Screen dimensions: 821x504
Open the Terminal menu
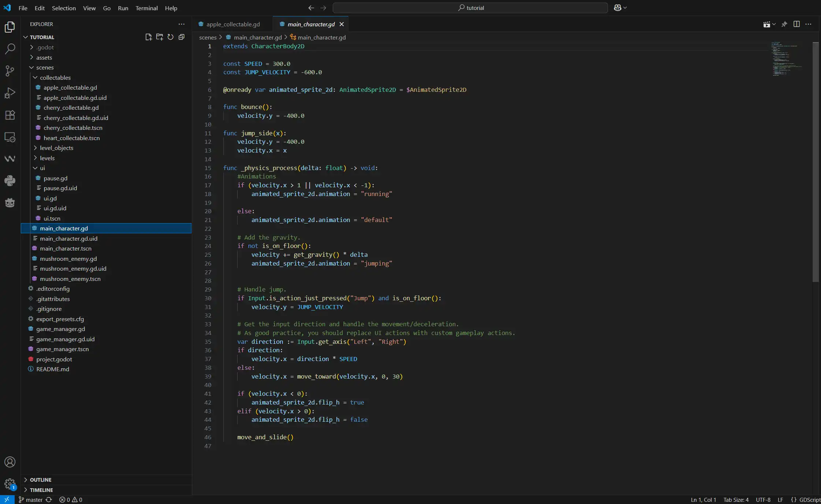pyautogui.click(x=146, y=8)
